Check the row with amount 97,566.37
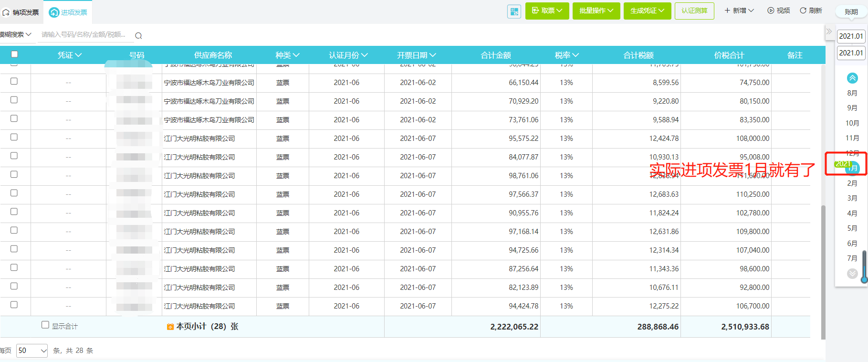The height and width of the screenshot is (362, 868). (14, 193)
